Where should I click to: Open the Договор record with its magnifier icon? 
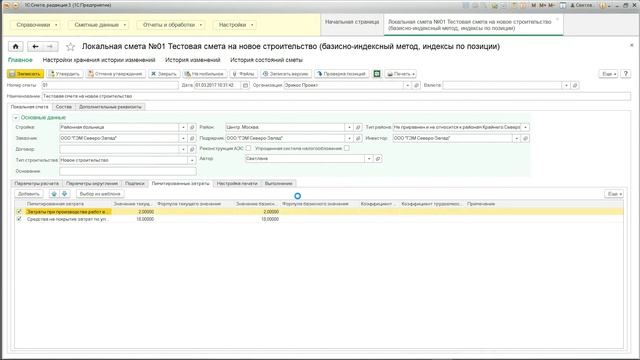click(192, 149)
